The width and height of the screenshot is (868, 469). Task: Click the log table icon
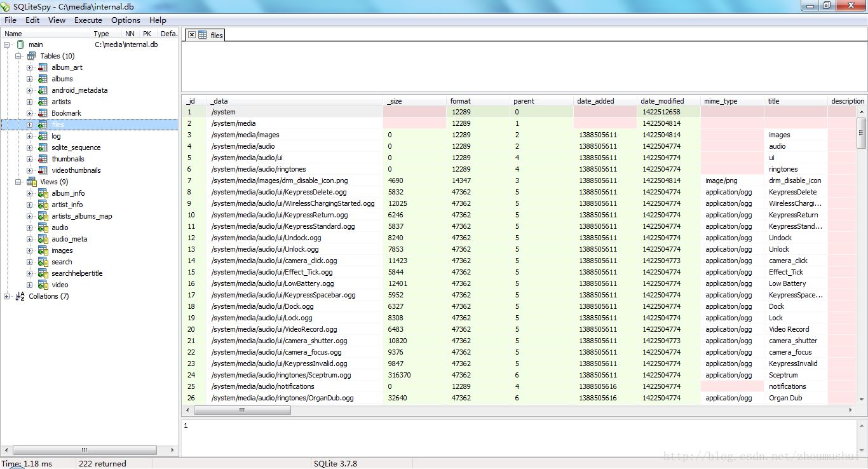tap(43, 136)
